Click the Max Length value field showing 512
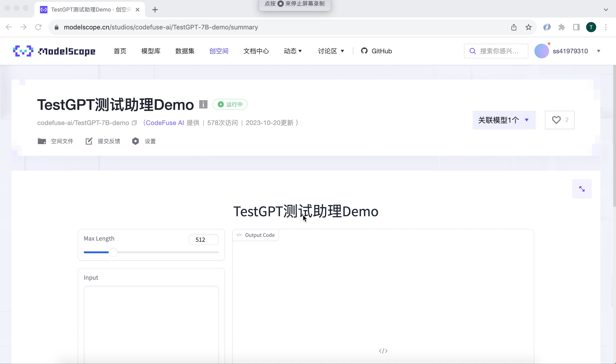Viewport: 616px width, 364px height. [203, 239]
